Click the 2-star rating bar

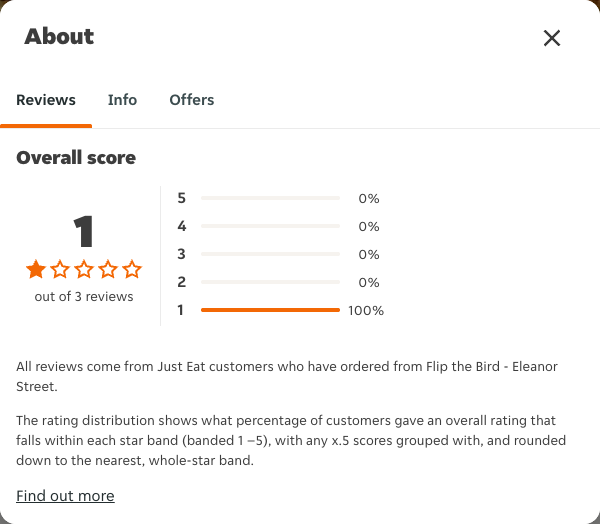[271, 282]
